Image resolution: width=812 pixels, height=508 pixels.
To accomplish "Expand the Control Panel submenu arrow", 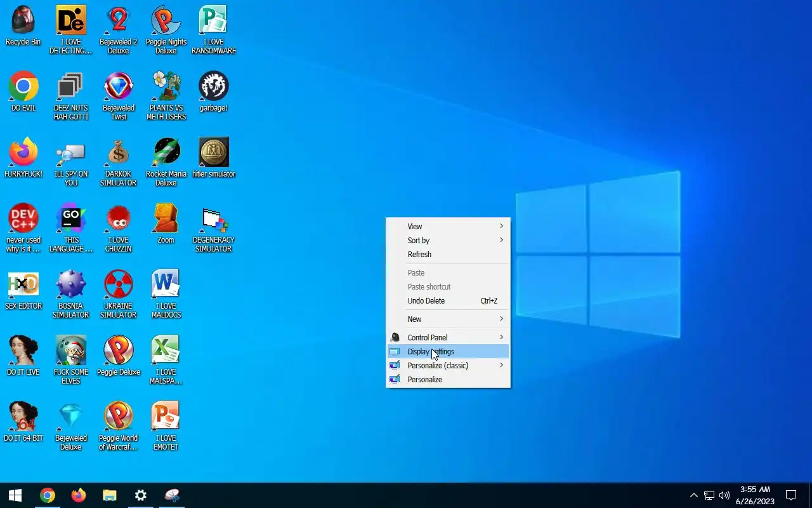I will pos(501,337).
